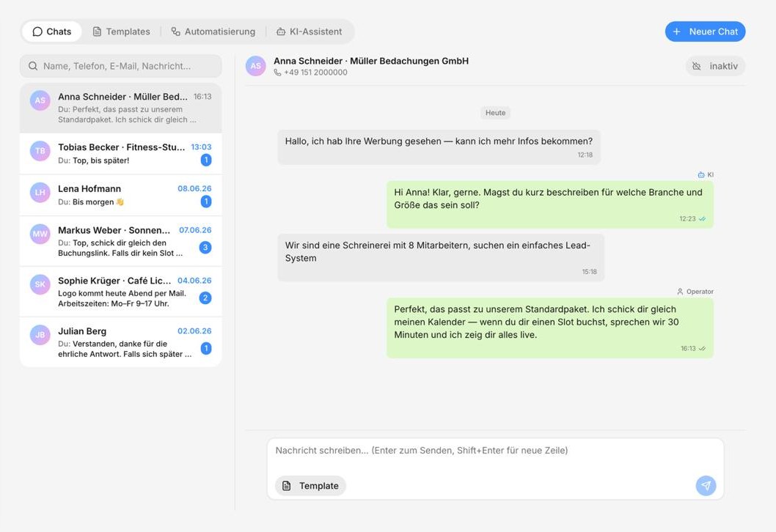776x532 pixels.
Task: Click unread badge on Tobias Becker row
Action: click(x=206, y=160)
